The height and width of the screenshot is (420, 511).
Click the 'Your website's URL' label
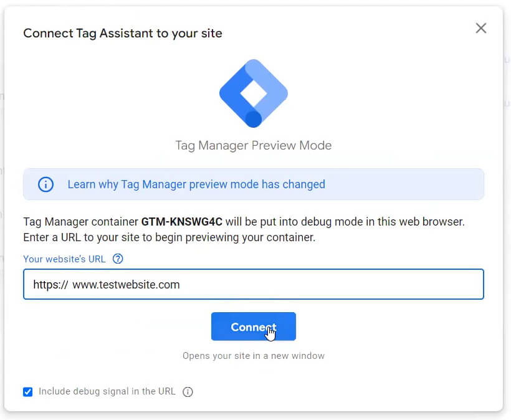tap(64, 259)
